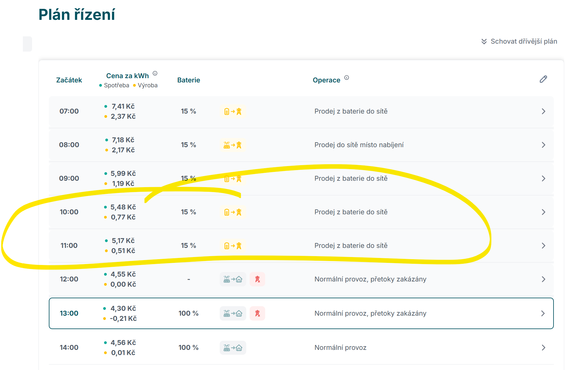Click production price 0,01 Kč
This screenshot has width=588, height=370.
click(123, 353)
